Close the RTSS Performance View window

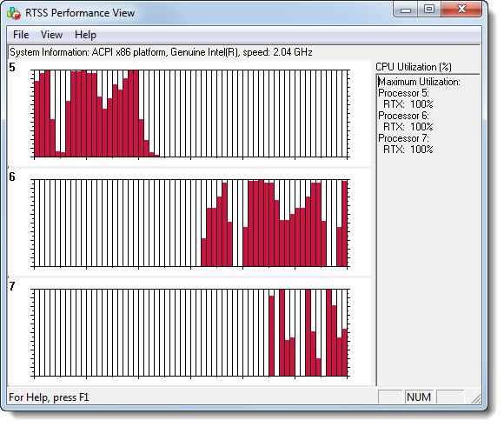[x=461, y=9]
